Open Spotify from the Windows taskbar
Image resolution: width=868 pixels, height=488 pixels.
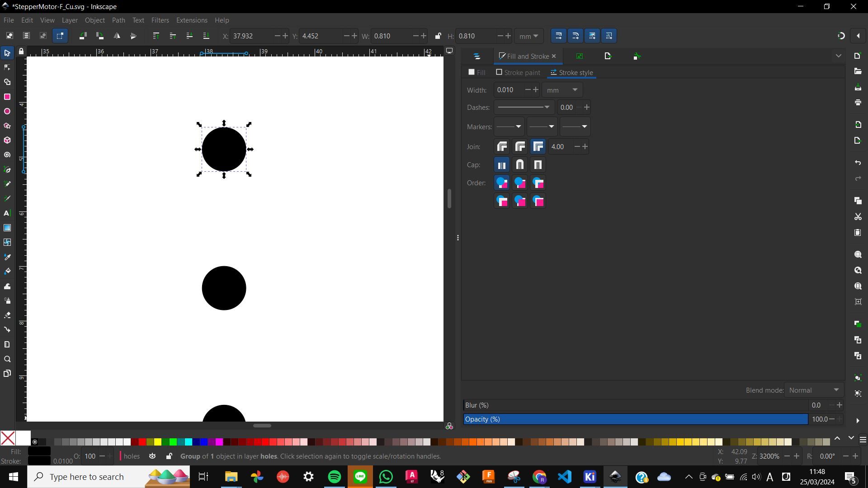click(x=335, y=477)
